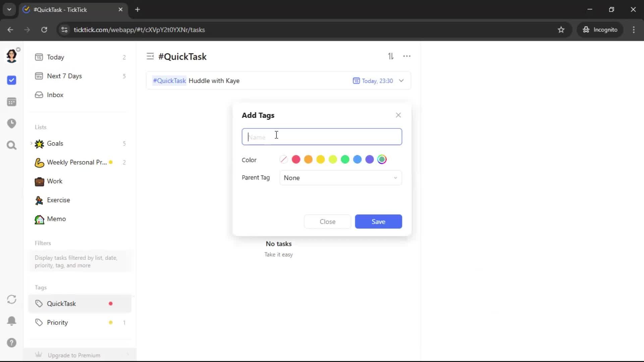This screenshot has height=362, width=644.
Task: Save the new tag
Action: point(378,222)
